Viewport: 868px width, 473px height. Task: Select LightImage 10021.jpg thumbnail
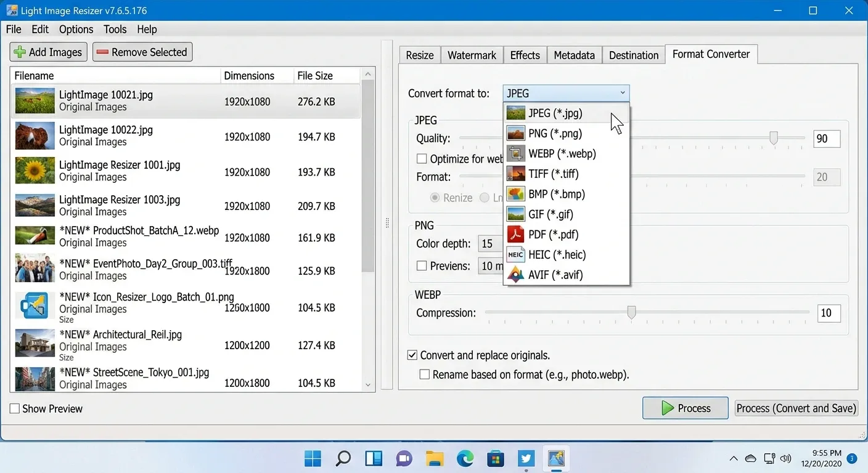(x=35, y=101)
